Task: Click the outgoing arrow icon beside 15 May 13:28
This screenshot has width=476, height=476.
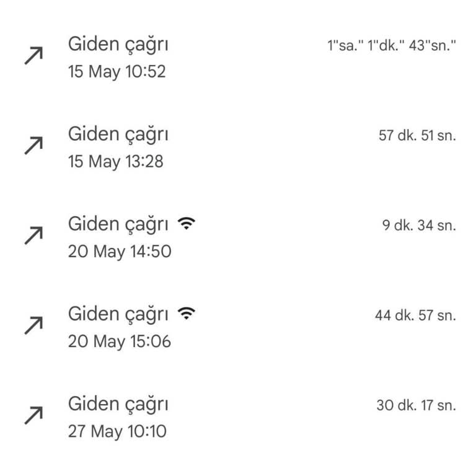Action: click(34, 146)
